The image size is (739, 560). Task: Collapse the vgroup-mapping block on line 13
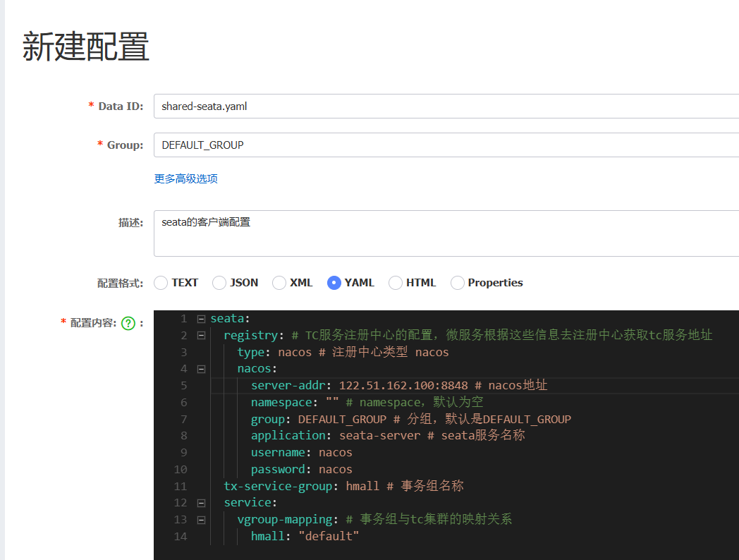click(x=200, y=519)
